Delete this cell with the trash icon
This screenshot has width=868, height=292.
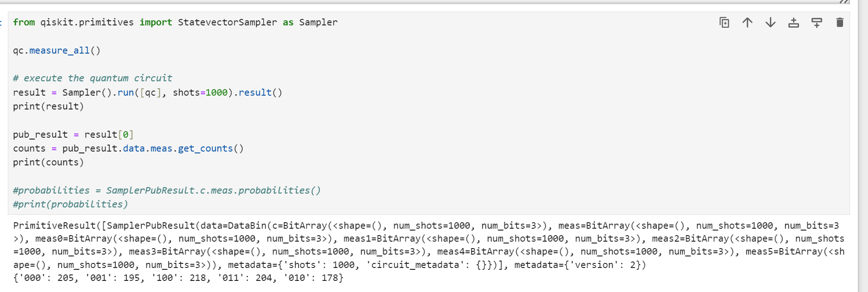click(840, 22)
